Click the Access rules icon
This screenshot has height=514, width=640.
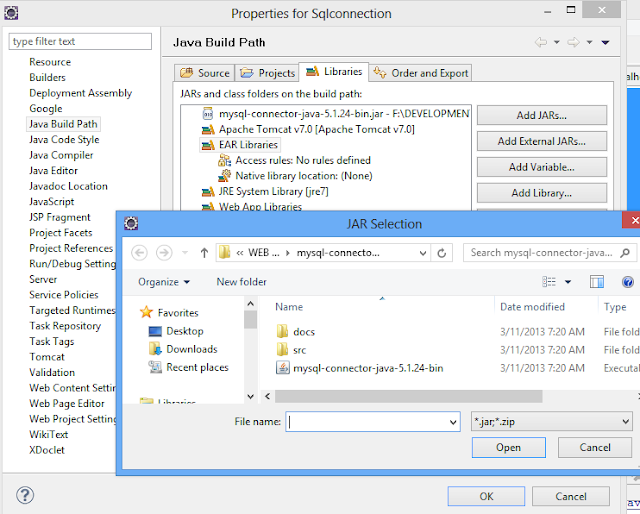click(224, 160)
